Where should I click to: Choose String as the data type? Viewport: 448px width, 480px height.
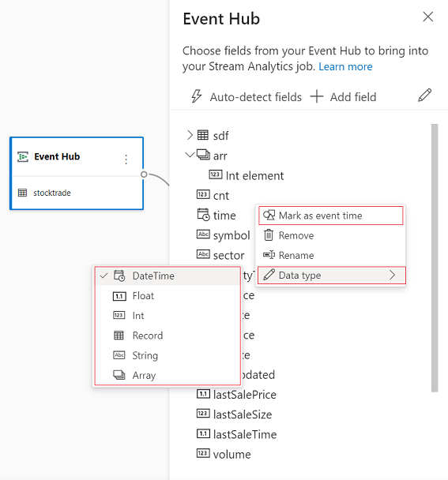coord(168,355)
